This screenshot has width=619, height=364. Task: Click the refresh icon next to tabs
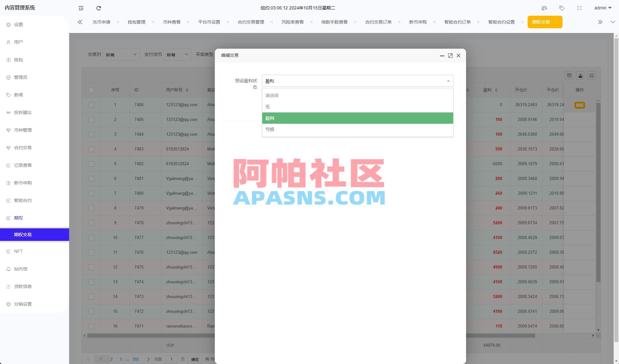pos(98,8)
